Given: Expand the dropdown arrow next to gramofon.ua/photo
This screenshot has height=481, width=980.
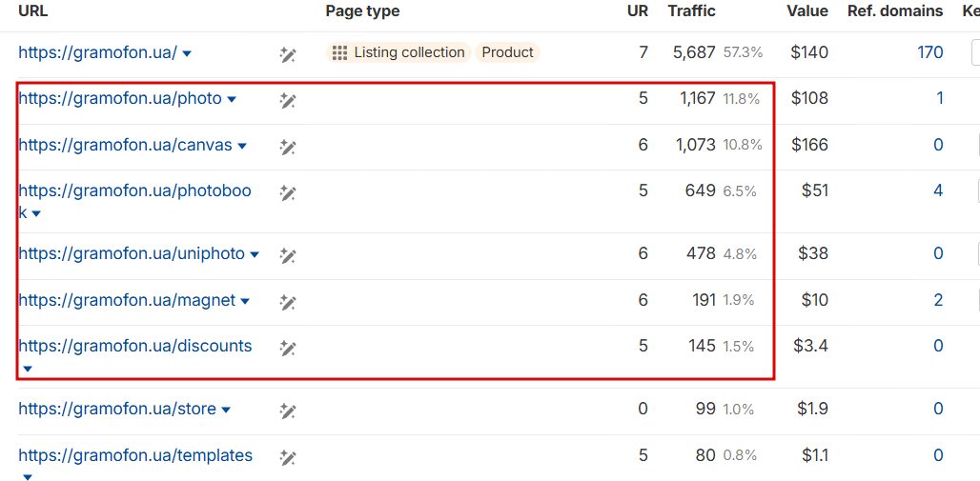Looking at the screenshot, I should tap(232, 99).
